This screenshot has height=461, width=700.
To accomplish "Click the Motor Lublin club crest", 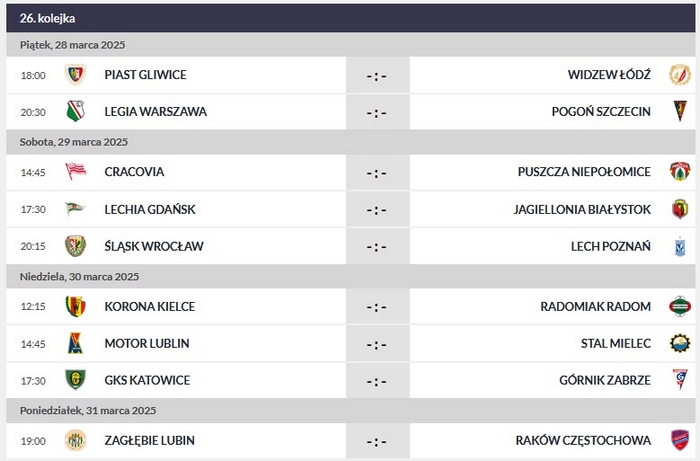I will [x=75, y=343].
